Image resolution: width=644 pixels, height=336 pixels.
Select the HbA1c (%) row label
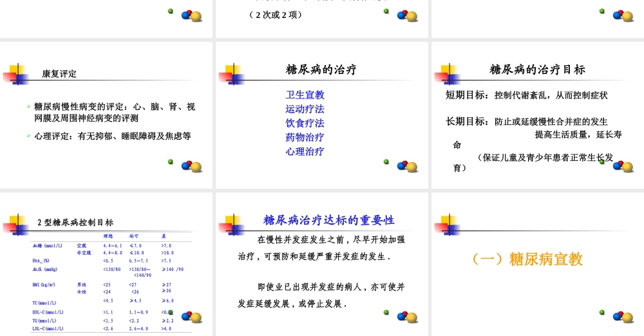click(41, 261)
